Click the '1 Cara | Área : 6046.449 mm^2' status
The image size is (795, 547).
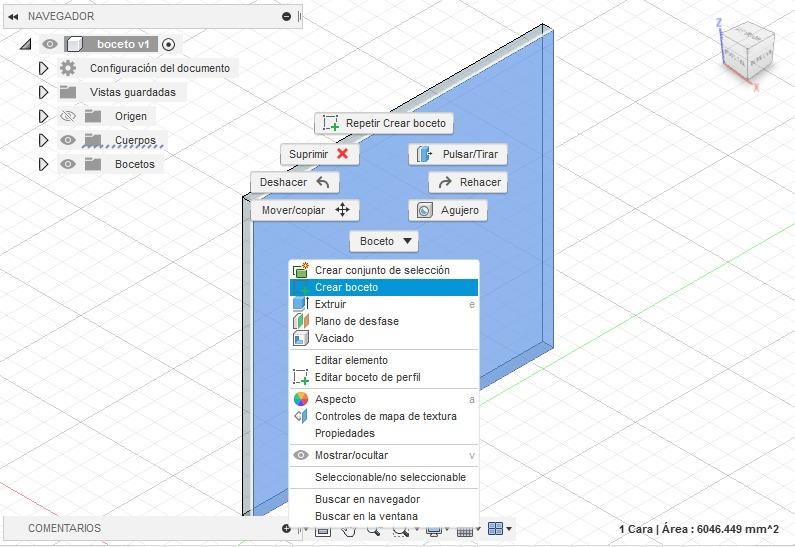click(699, 529)
